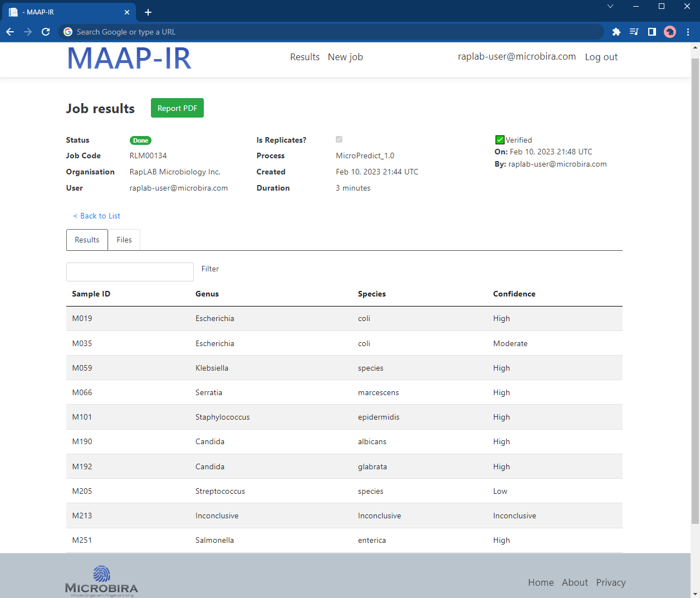Toggle the browser side panel icon
Image resolution: width=700 pixels, height=598 pixels.
pos(652,32)
